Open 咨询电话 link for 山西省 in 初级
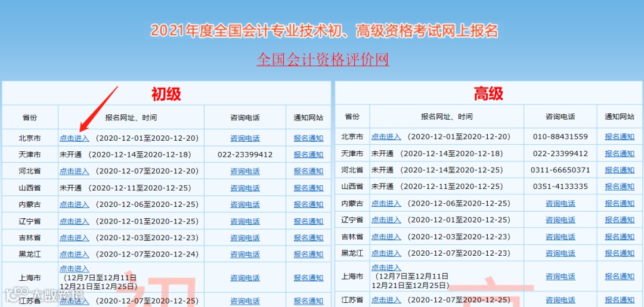The width and height of the screenshot is (644, 307). [245, 188]
